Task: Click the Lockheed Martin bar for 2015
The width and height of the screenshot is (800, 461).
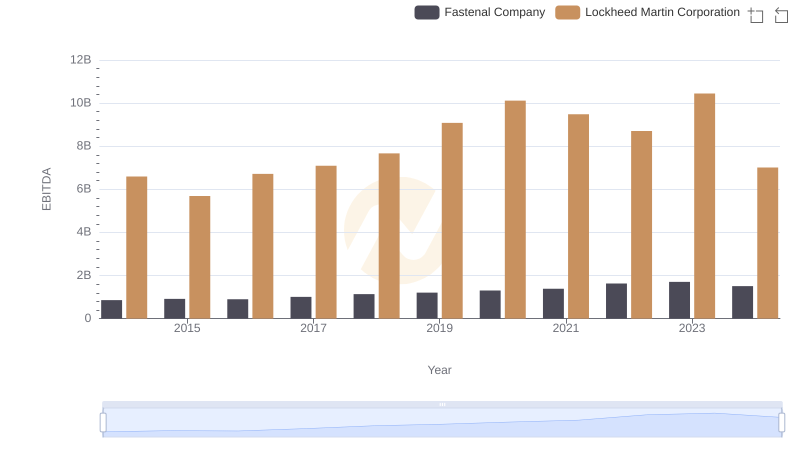Action: tap(199, 257)
